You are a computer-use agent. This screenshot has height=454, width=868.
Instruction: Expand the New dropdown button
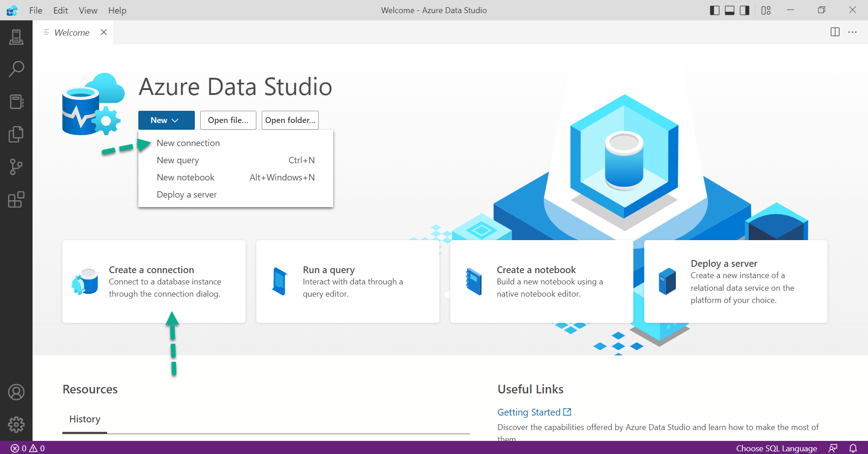166,120
